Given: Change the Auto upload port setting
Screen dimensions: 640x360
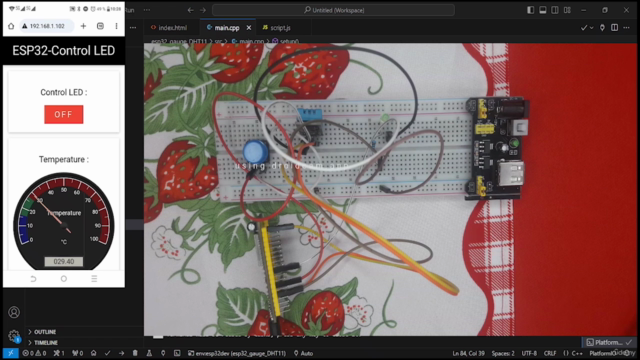Looking at the screenshot, I should [303, 353].
